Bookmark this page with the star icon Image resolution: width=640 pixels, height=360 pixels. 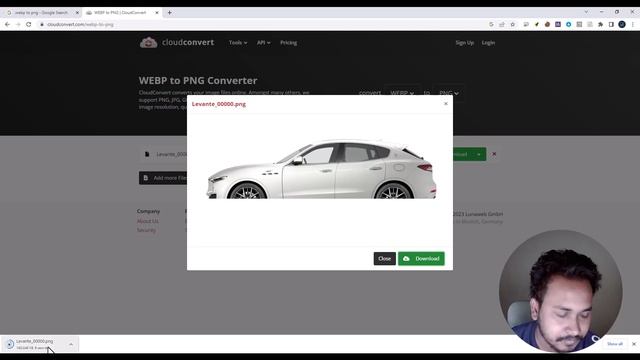513,24
